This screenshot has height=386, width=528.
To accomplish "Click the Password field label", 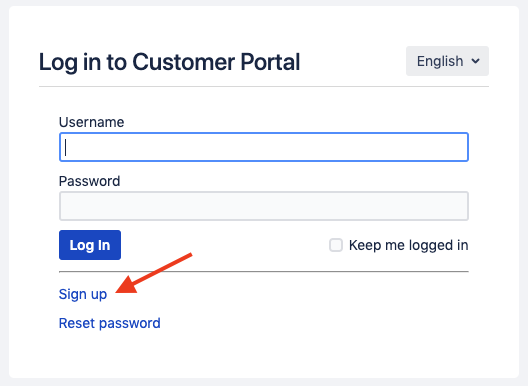I will click(89, 181).
